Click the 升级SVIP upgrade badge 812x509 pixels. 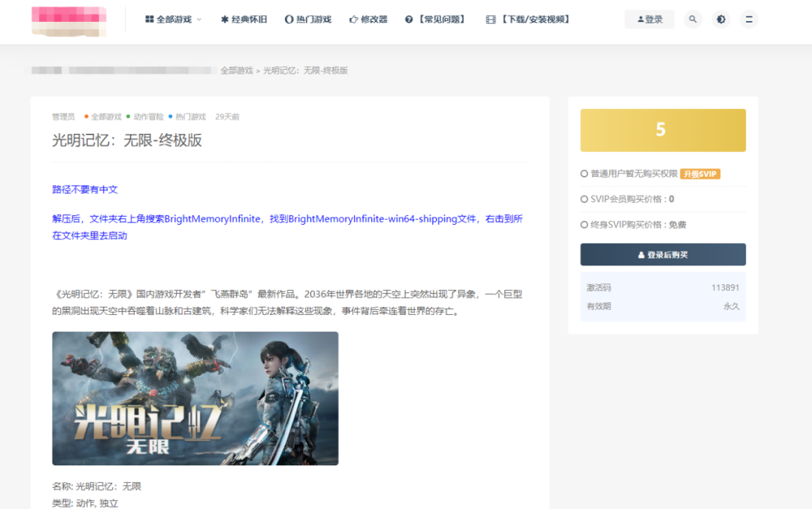700,174
